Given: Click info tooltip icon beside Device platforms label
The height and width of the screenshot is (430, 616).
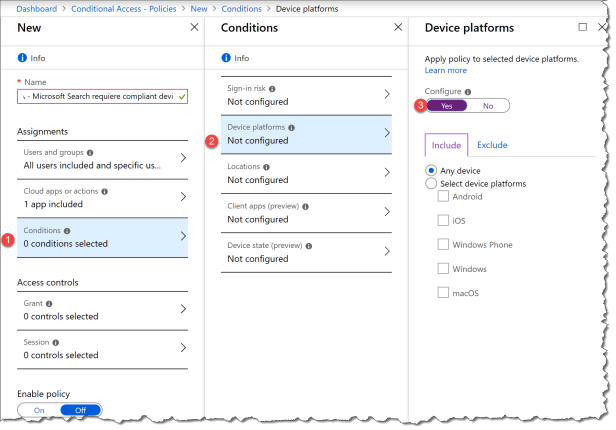Looking at the screenshot, I should coord(292,128).
